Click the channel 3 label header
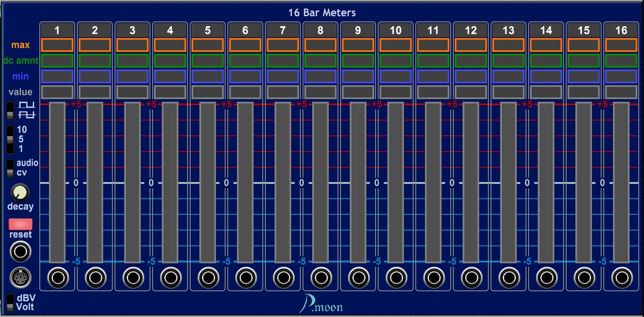Viewport: 644px width, 317px height. pyautogui.click(x=132, y=30)
